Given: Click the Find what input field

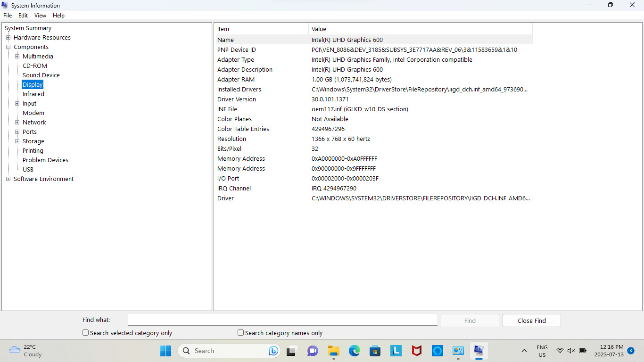Looking at the screenshot, I should coord(283,320).
